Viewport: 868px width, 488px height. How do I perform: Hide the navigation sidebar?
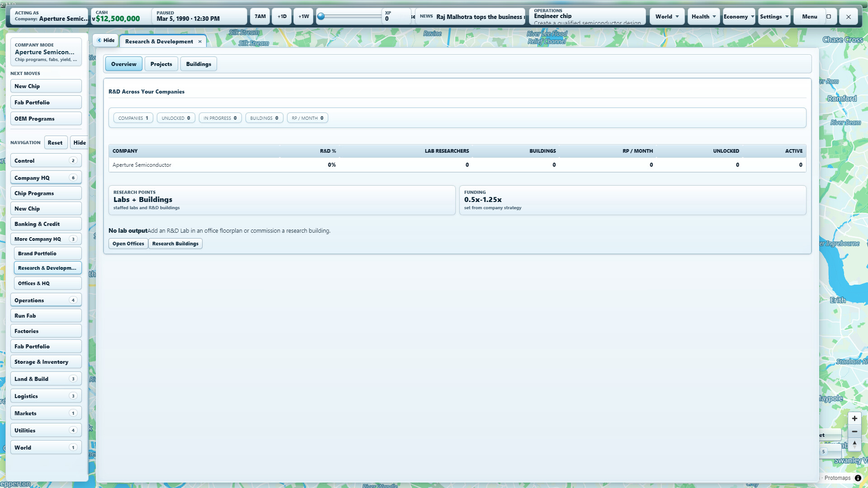(x=80, y=143)
